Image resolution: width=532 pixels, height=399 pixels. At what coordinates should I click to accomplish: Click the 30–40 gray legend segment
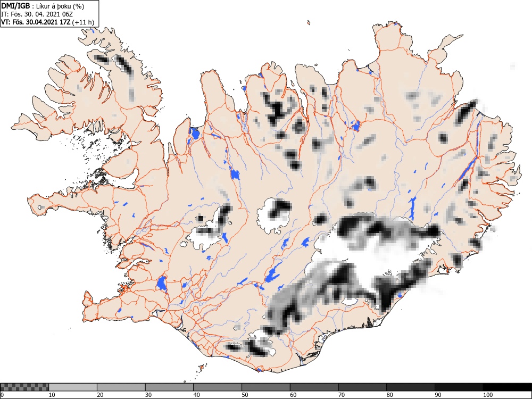click(169, 387)
